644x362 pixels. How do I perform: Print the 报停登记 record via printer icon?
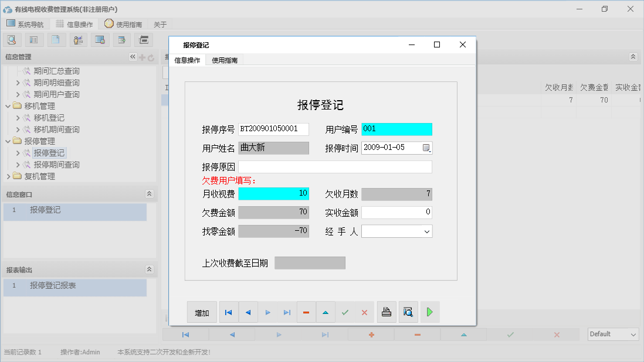(387, 312)
